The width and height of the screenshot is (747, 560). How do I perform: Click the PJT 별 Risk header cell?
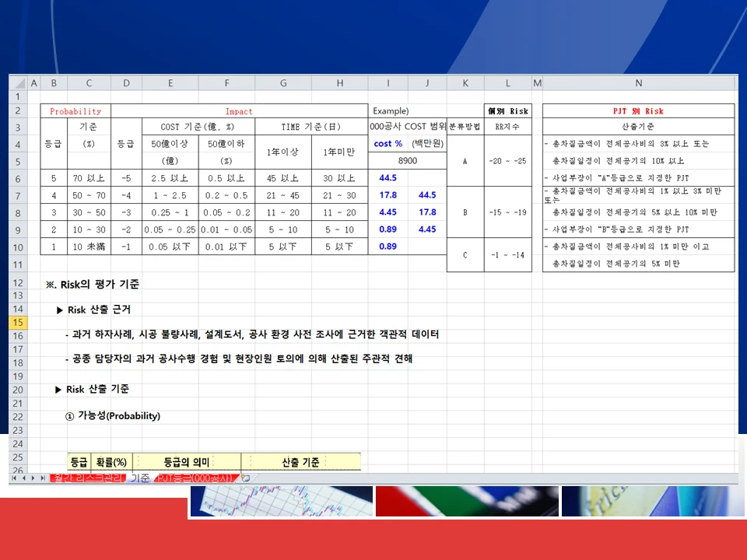pos(638,110)
